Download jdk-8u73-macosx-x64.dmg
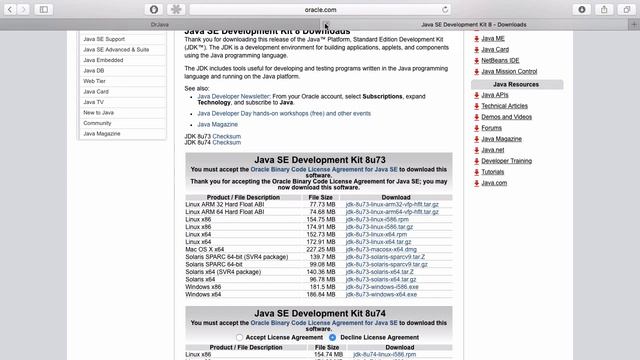Screen dimensions: 640x360 tap(381, 249)
